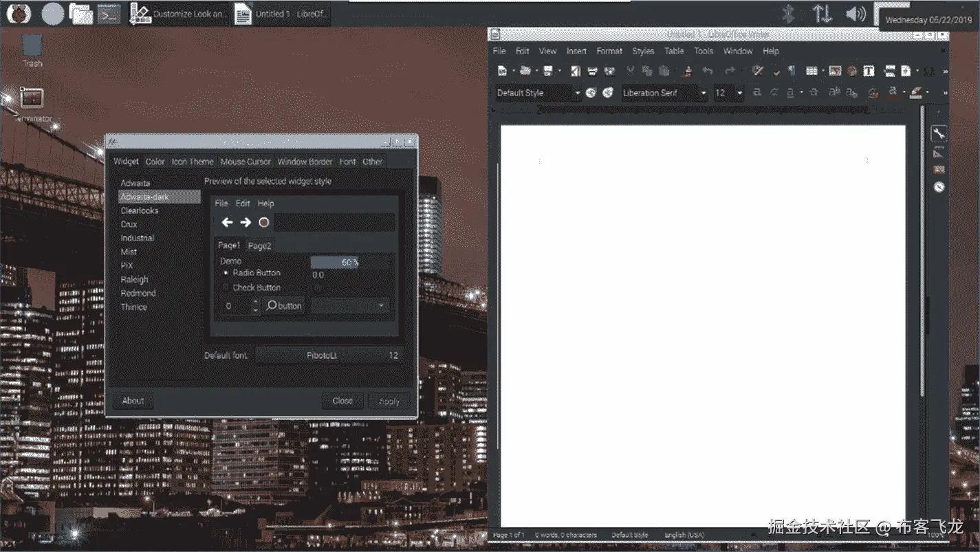Click the Save icon in Writer toolbar

pos(548,71)
